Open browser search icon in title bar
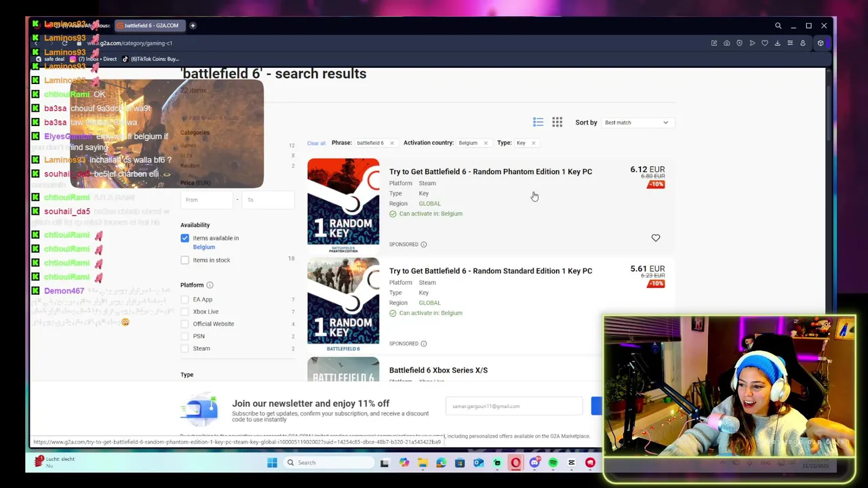This screenshot has height=488, width=868. pos(778,26)
